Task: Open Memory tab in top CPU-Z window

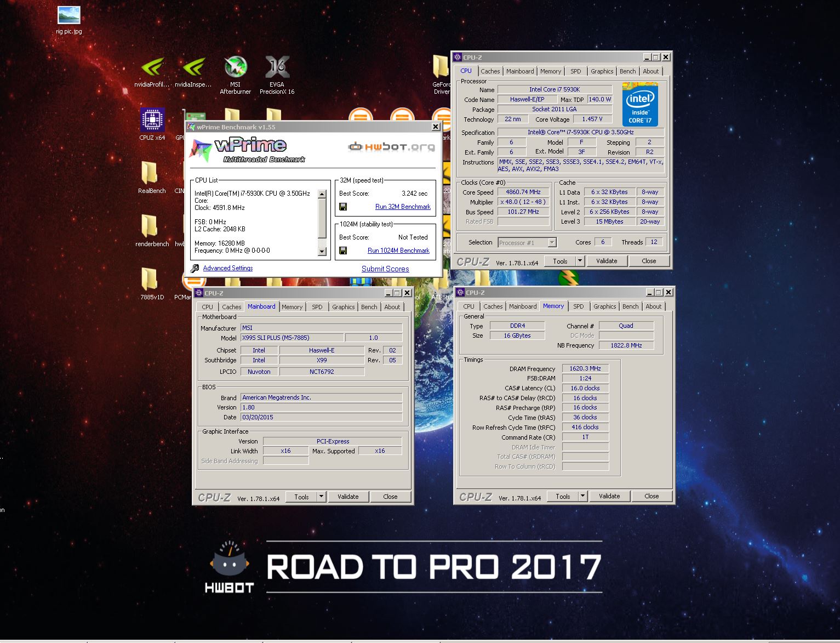Action: coord(551,71)
